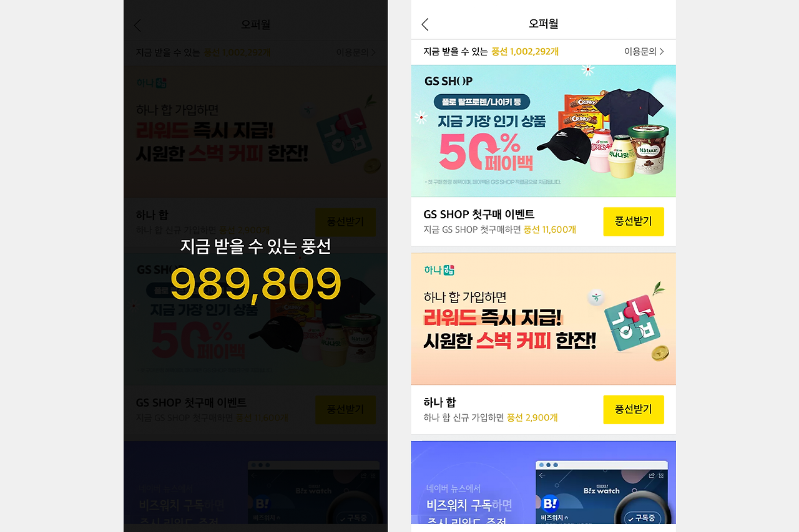Click the GS SHOP logo in right banner

point(448,81)
